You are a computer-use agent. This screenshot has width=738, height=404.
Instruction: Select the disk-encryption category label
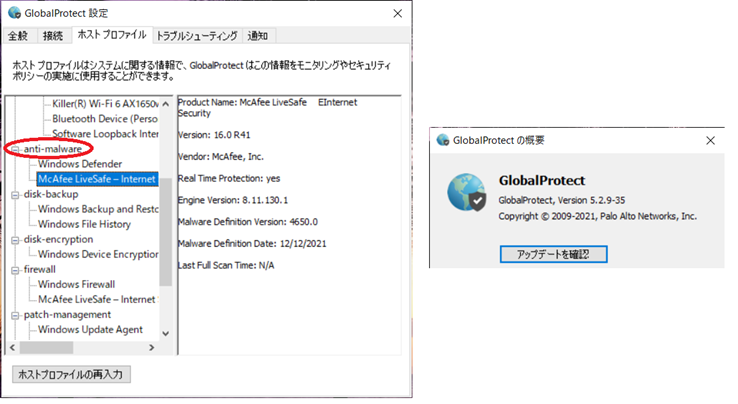pyautogui.click(x=58, y=239)
